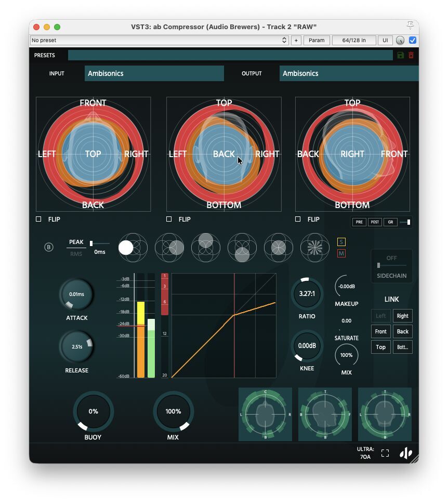The image size is (448, 502).
Task: Click the rightmost back-view head thumbnail (L/R, T/B)
Action: point(385,414)
